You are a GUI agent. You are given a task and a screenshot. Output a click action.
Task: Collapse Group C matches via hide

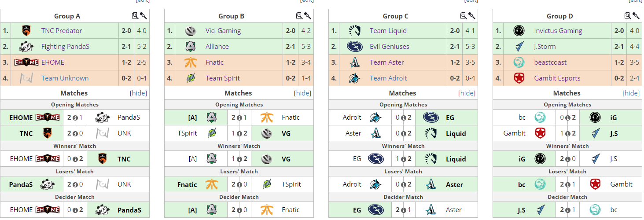[x=467, y=93]
